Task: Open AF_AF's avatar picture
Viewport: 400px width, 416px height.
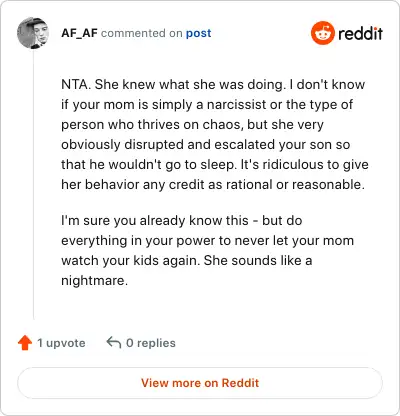Action: tap(33, 33)
